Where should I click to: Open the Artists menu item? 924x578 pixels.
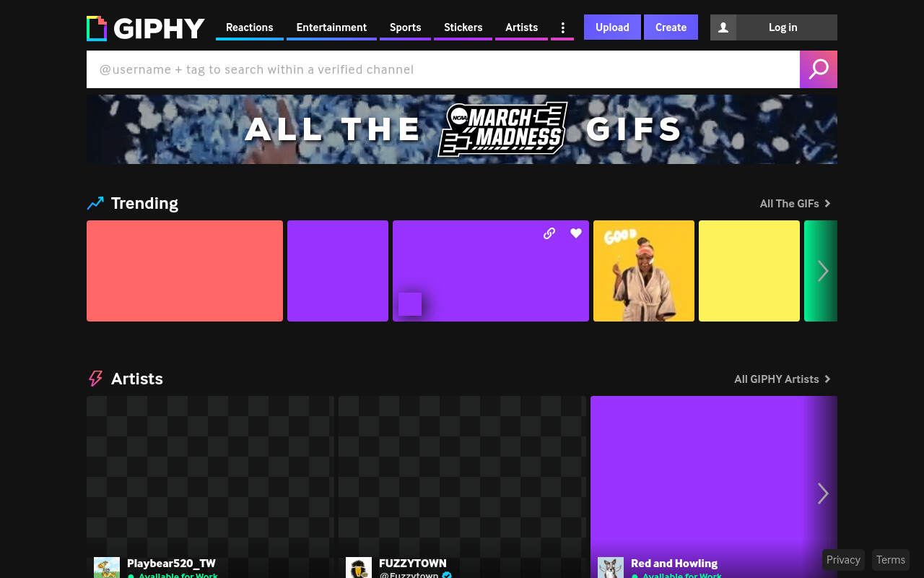(x=521, y=27)
